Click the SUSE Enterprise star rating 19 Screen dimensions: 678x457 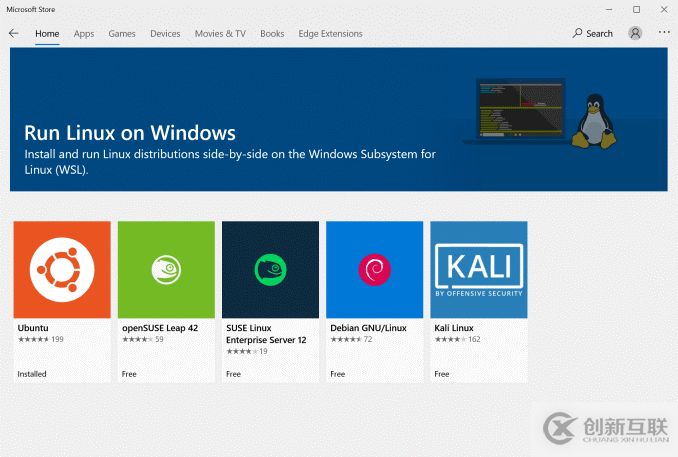click(x=247, y=351)
